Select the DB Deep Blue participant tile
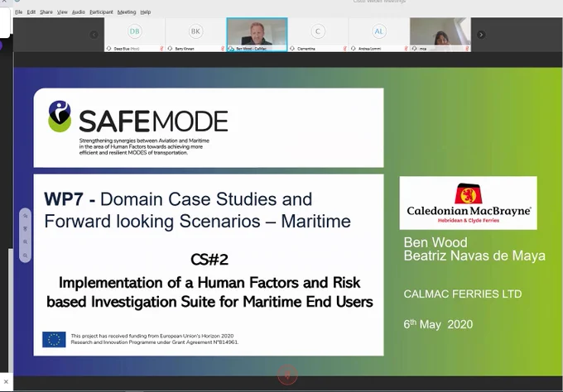The image size is (563, 392). (135, 35)
